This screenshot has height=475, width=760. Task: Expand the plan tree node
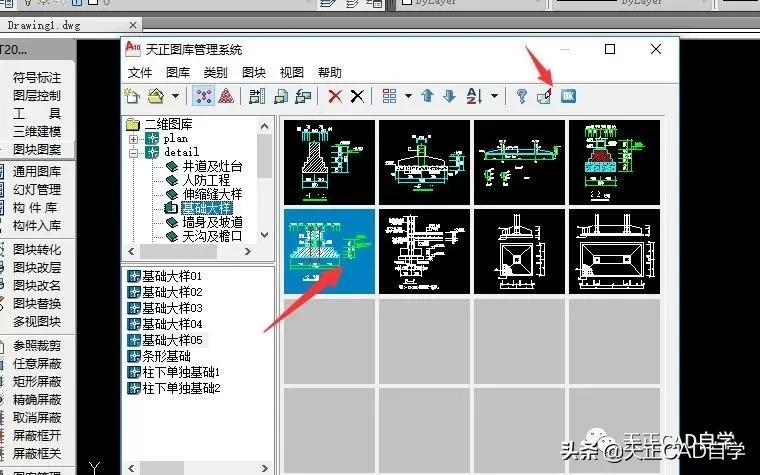(x=133, y=139)
